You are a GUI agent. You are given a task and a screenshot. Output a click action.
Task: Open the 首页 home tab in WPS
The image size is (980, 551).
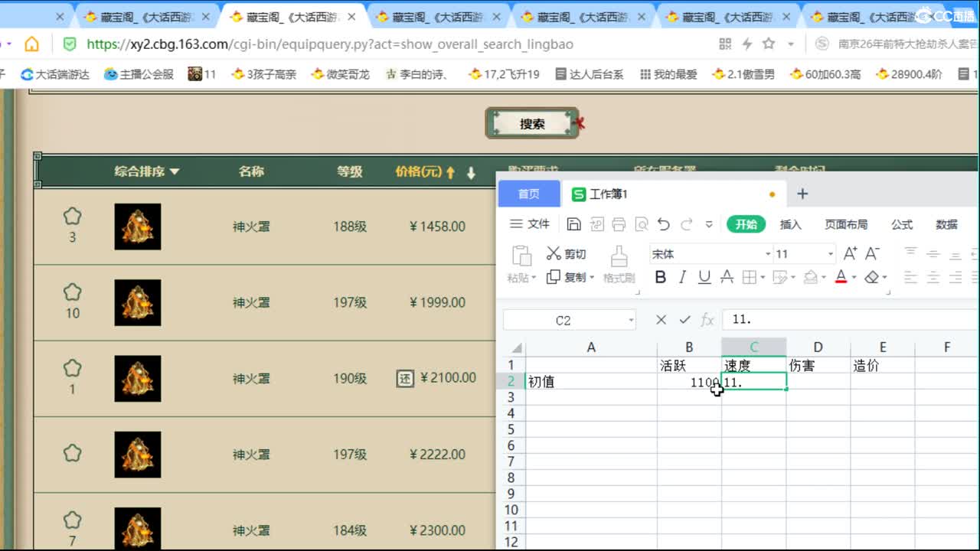pos(529,194)
